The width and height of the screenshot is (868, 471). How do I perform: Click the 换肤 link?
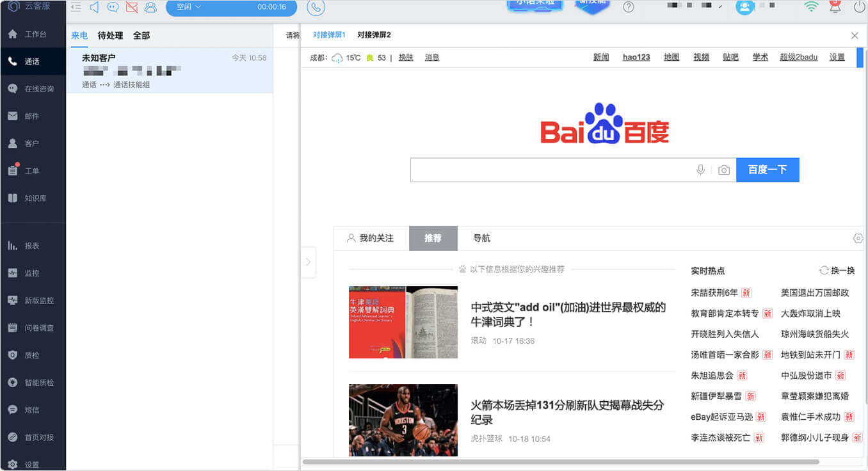coord(406,58)
